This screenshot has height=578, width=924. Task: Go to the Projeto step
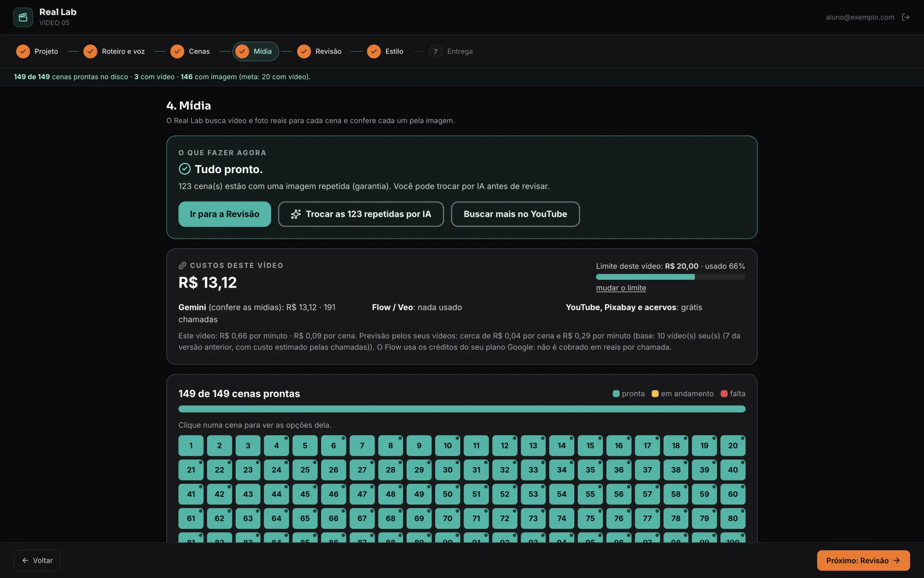click(x=37, y=51)
